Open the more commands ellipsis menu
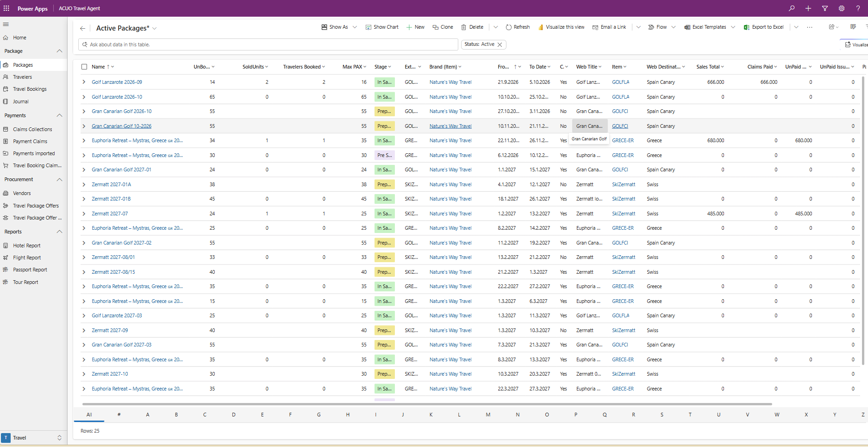 pyautogui.click(x=810, y=27)
